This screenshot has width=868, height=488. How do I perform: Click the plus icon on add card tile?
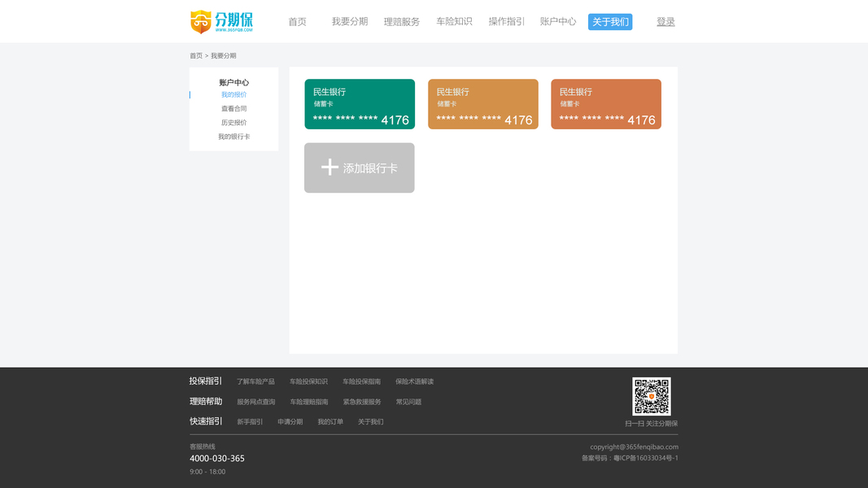(x=329, y=167)
